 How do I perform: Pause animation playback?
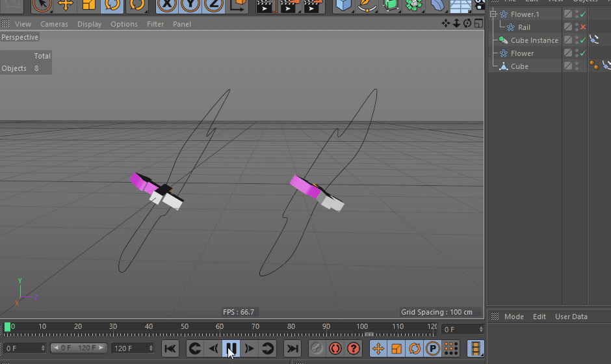coord(231,348)
